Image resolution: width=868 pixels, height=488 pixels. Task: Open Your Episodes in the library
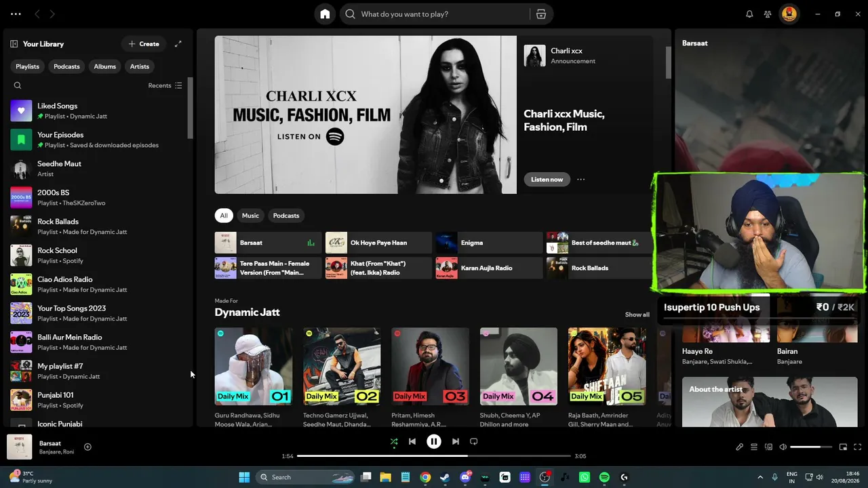click(x=98, y=140)
